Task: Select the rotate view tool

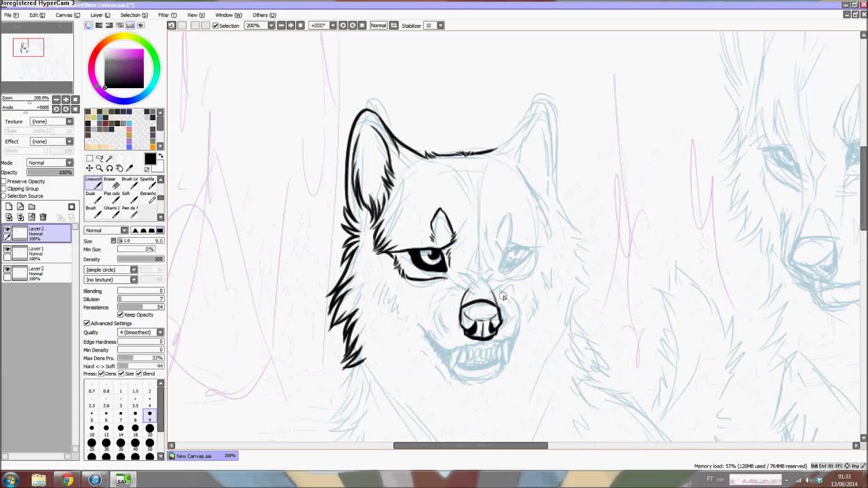Action: pos(110,168)
